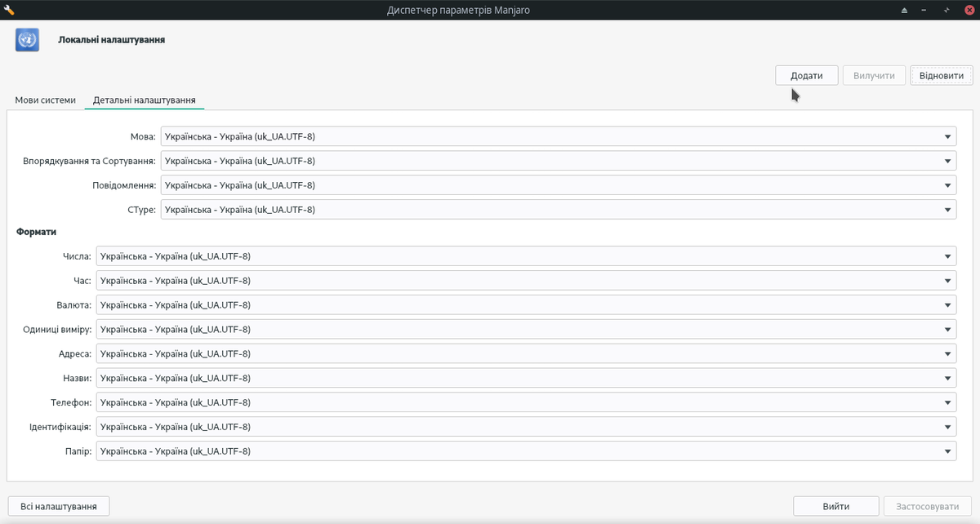Click the Локальні налаштування heading text
This screenshot has height=524, width=980.
[x=112, y=39]
